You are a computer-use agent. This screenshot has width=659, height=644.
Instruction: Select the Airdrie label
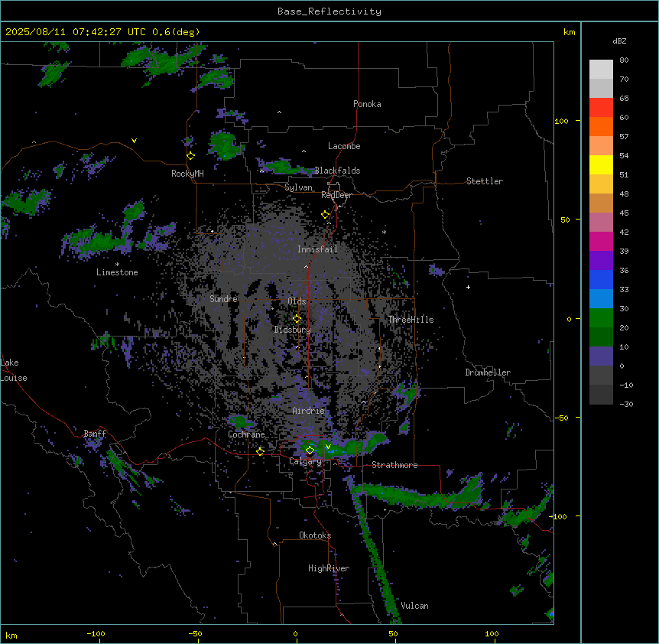(x=308, y=411)
